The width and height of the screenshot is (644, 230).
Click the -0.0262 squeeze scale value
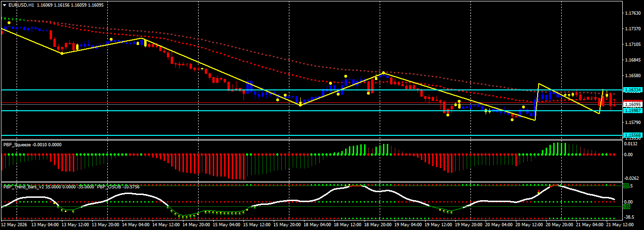pos(631,178)
